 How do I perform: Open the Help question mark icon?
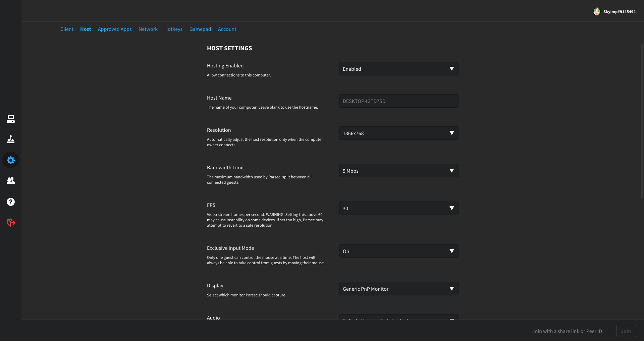11,202
